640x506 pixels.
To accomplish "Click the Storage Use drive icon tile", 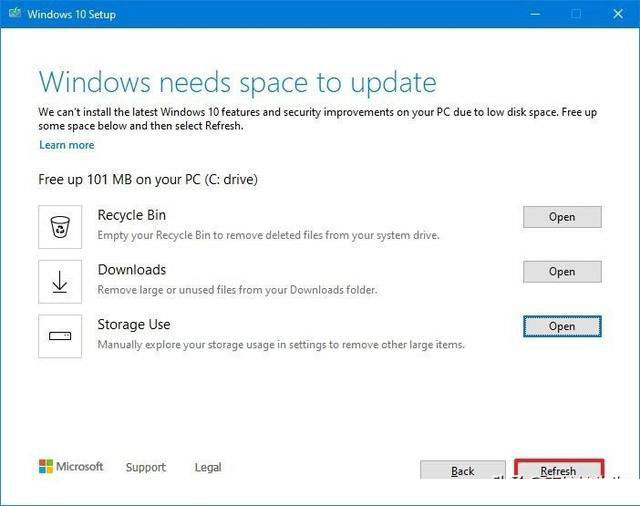I will click(x=60, y=336).
